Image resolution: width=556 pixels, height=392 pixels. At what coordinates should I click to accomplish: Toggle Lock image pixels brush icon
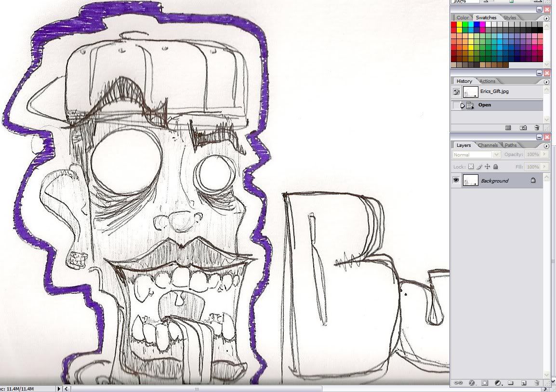(x=479, y=166)
